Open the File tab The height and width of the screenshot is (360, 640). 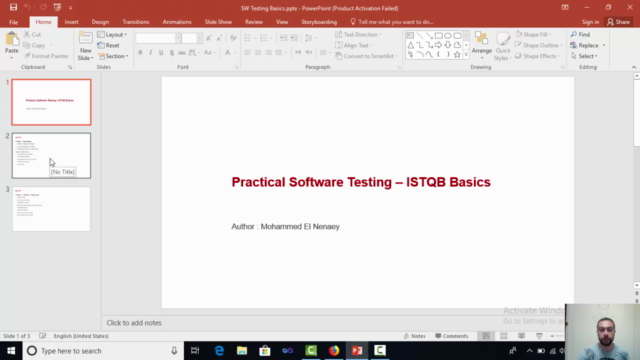pos(13,22)
